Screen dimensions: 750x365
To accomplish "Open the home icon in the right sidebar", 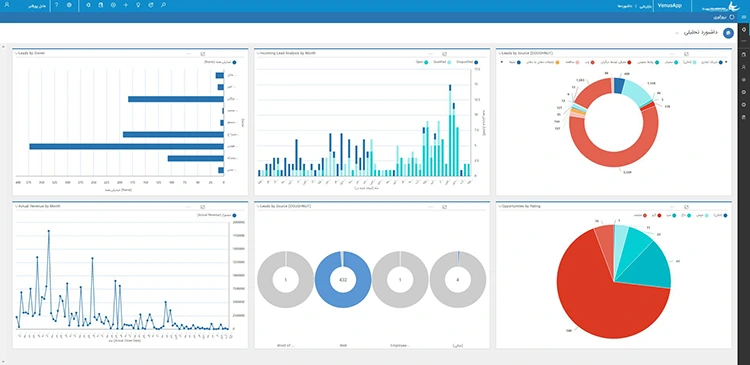I will point(743,55).
